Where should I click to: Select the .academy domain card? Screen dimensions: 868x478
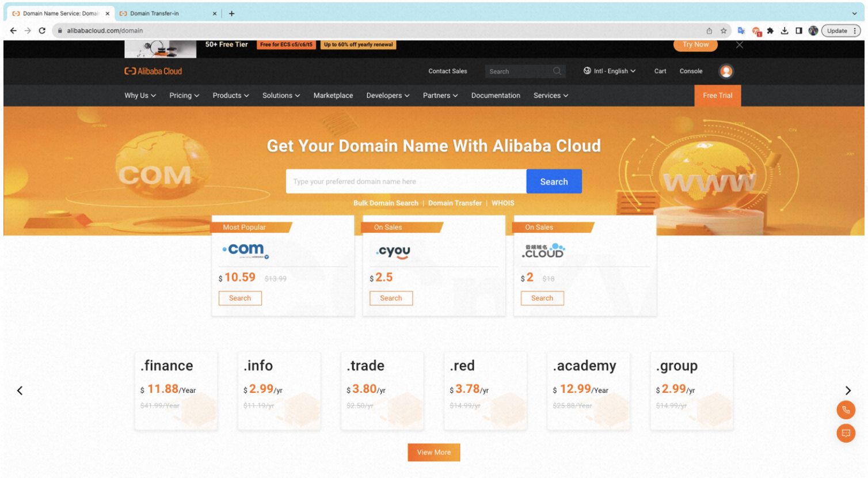[589, 390]
